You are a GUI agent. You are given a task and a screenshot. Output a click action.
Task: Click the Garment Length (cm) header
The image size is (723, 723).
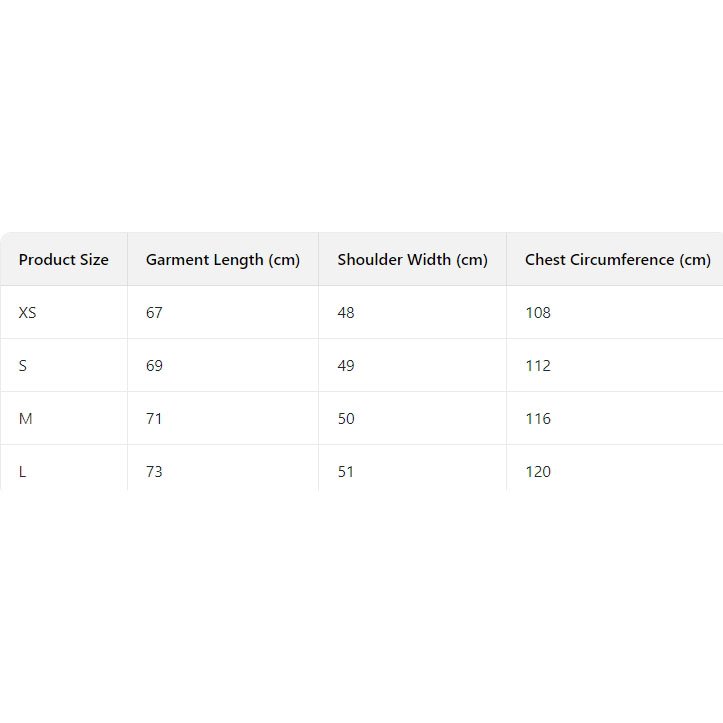pyautogui.click(x=223, y=260)
